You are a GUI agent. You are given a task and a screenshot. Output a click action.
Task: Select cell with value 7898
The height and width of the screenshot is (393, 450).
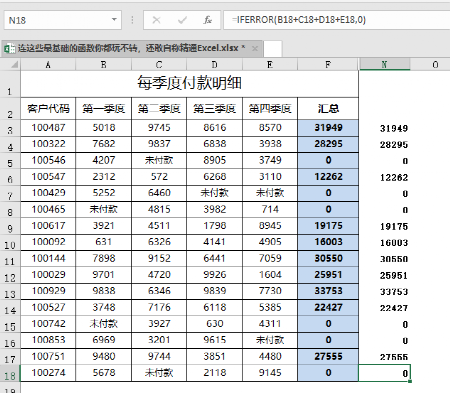[x=104, y=259]
